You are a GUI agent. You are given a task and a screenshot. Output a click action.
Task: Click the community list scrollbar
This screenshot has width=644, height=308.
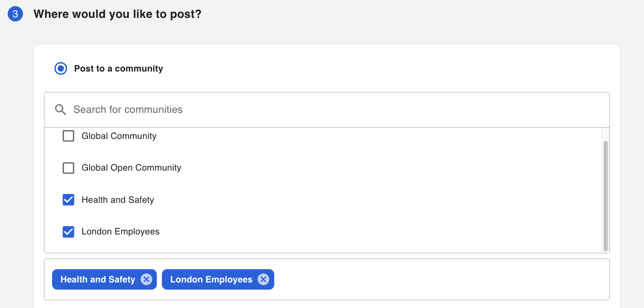click(606, 196)
